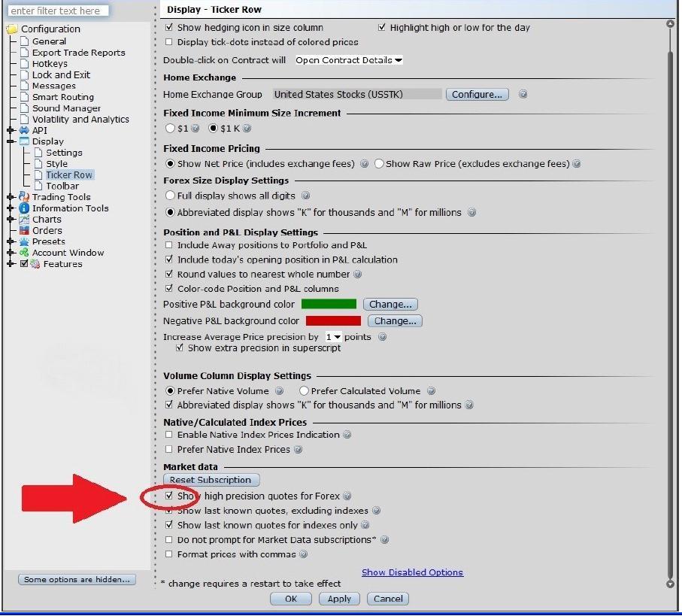
Task: Click the scrollbar down arrow at bottom
Action: click(670, 584)
